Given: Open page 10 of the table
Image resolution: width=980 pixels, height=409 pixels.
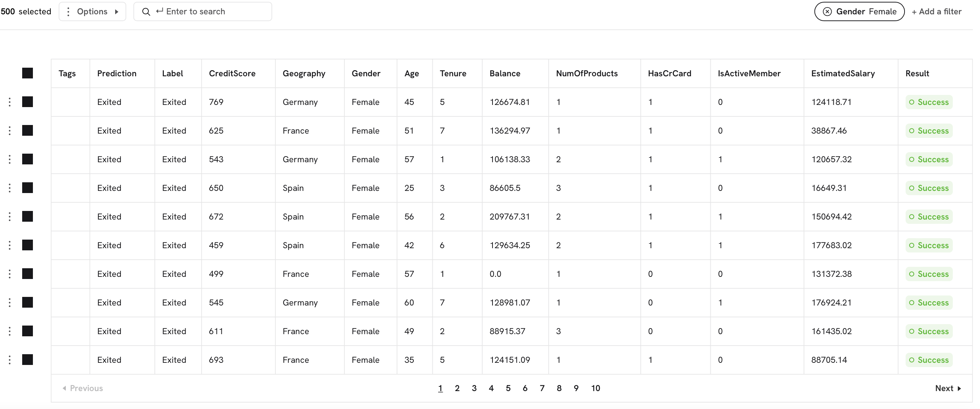Looking at the screenshot, I should [x=596, y=388].
